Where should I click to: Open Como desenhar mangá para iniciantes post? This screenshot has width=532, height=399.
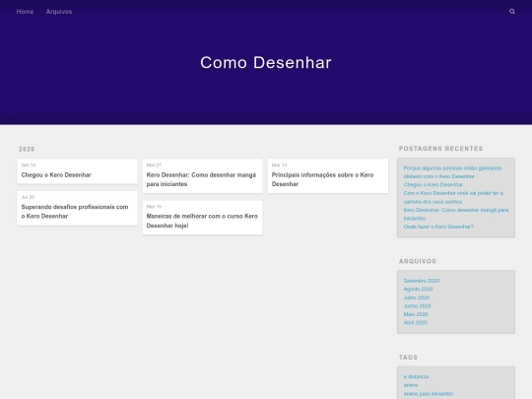click(203, 176)
